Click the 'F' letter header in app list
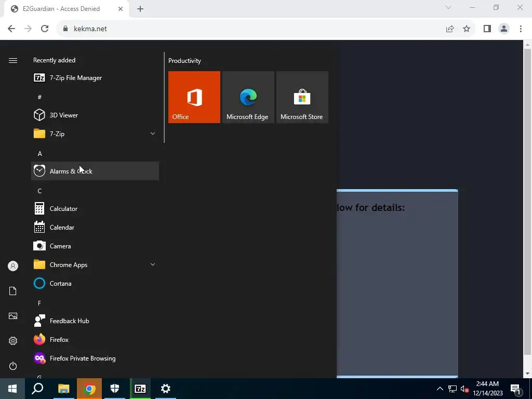 [x=39, y=303]
